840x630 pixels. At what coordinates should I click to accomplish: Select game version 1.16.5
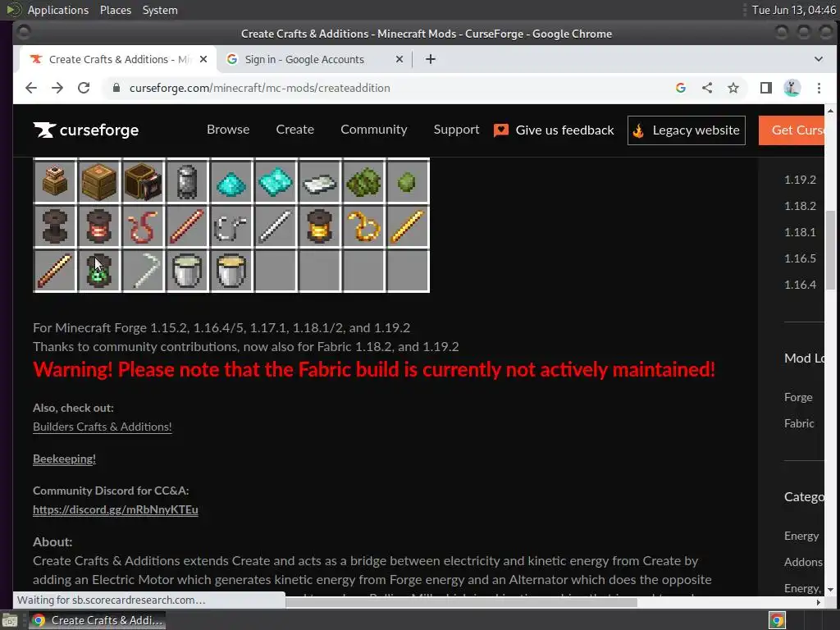pos(800,258)
